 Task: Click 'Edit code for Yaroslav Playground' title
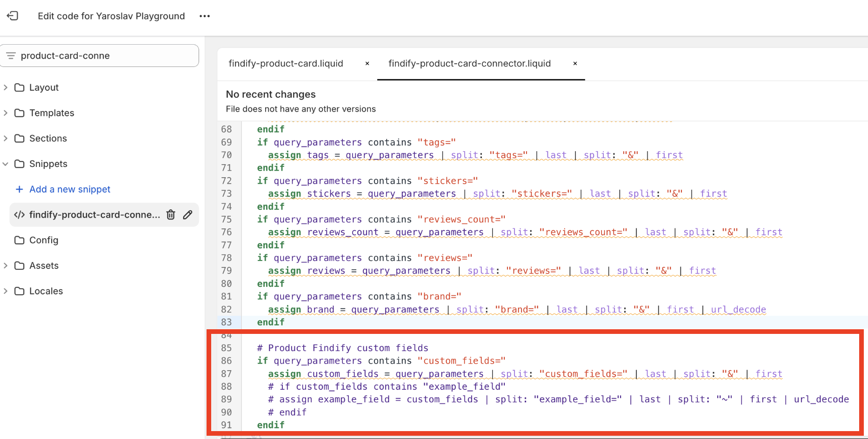click(x=111, y=16)
